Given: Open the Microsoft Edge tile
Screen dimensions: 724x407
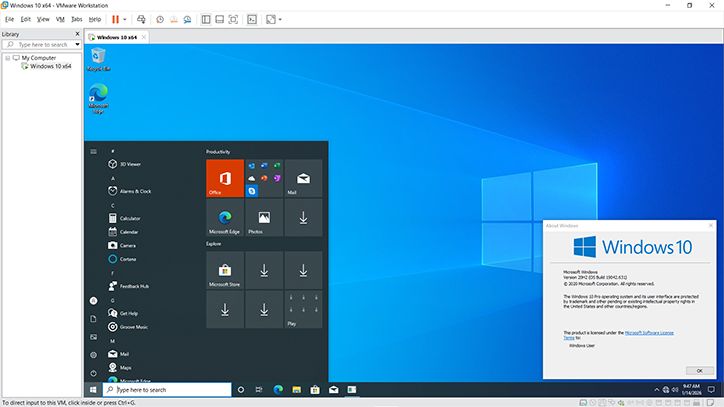Looking at the screenshot, I should pos(225,218).
